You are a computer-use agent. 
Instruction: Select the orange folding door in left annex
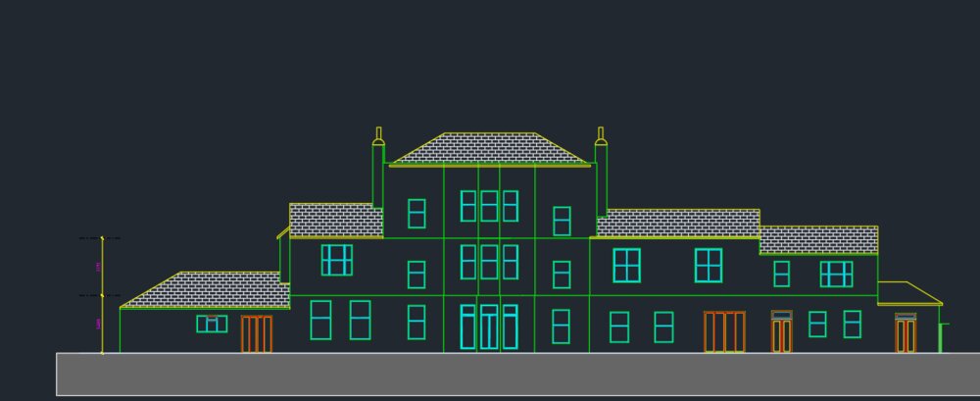(x=257, y=333)
